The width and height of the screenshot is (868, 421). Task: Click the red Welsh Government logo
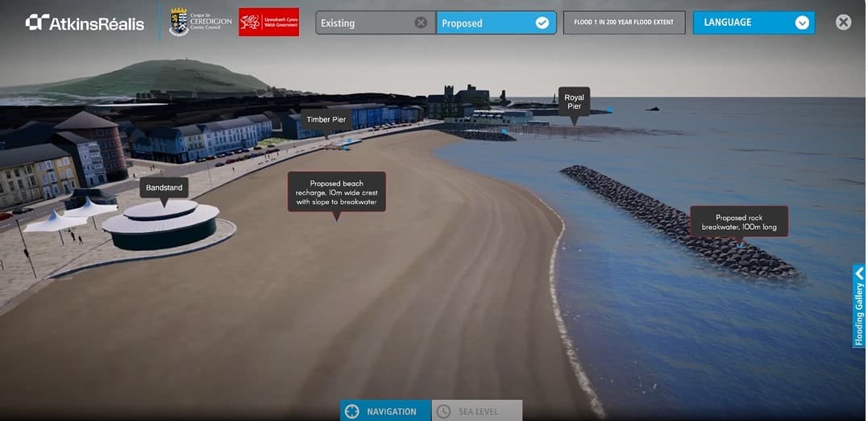click(269, 22)
